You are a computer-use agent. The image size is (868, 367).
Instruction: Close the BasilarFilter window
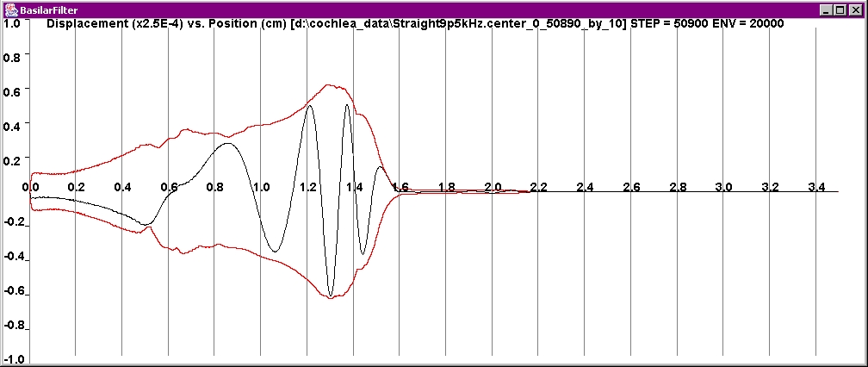855,9
